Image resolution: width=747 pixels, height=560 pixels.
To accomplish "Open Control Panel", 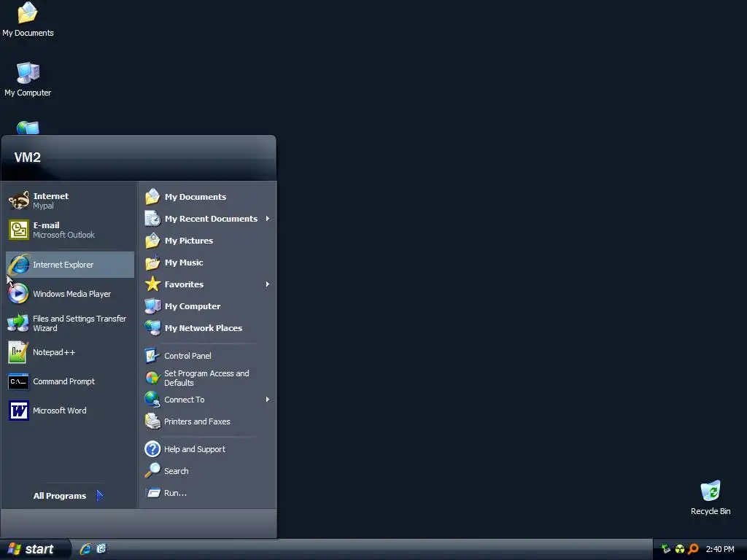I will [x=208, y=356].
